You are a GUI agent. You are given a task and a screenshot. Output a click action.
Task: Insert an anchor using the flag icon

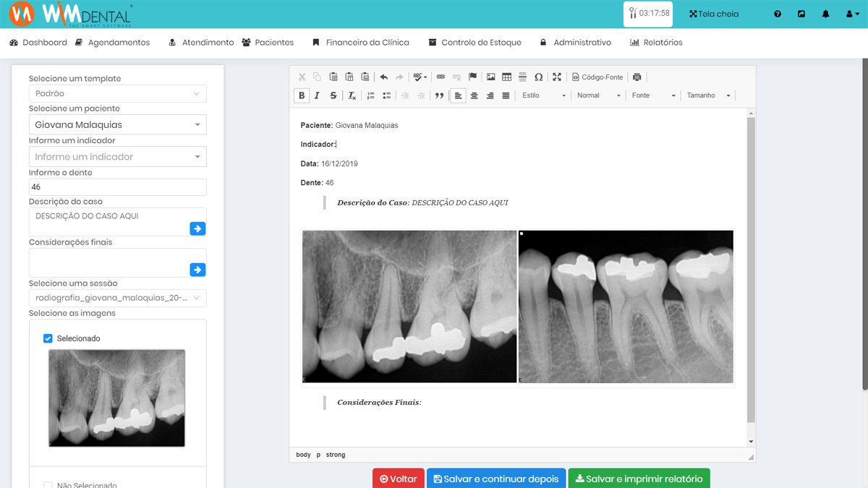tap(472, 77)
